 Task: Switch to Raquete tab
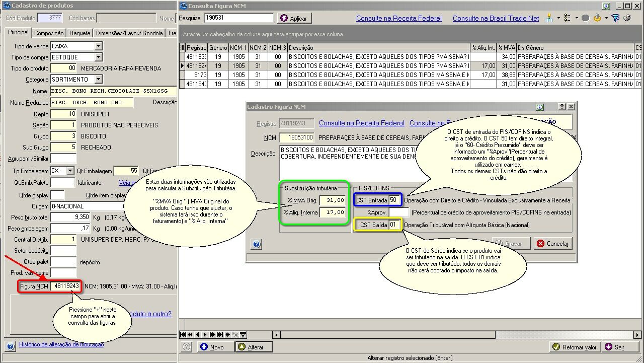click(x=80, y=33)
